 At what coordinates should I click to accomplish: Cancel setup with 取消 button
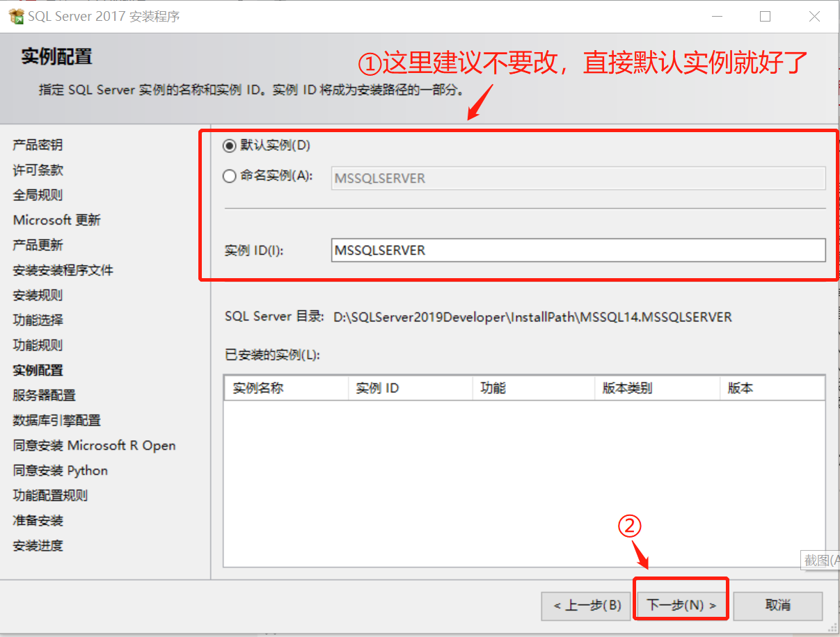click(x=778, y=606)
